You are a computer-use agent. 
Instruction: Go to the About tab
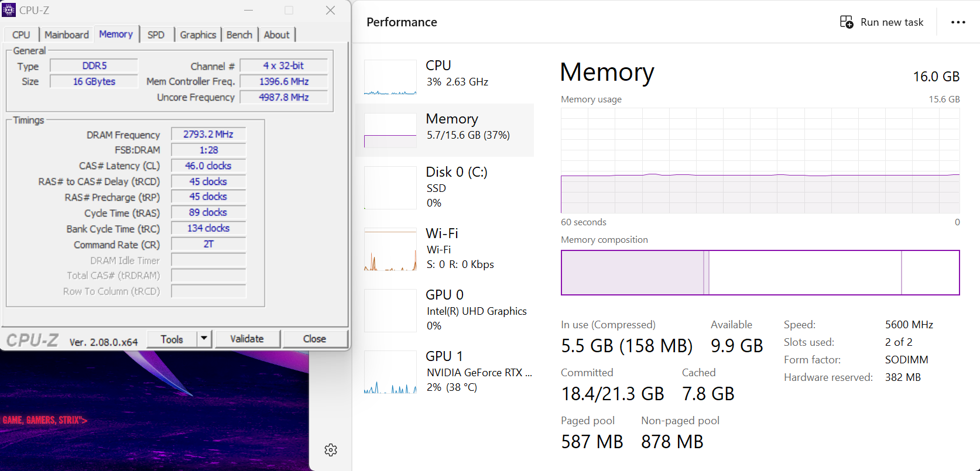point(276,35)
